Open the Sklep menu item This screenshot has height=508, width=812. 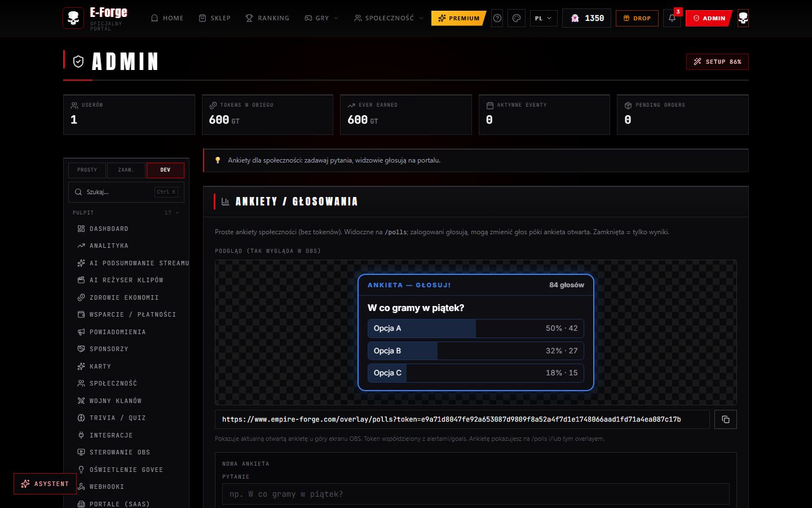215,18
